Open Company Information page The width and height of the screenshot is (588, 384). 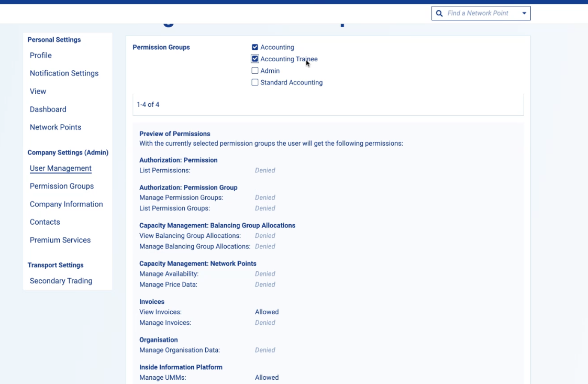click(66, 204)
